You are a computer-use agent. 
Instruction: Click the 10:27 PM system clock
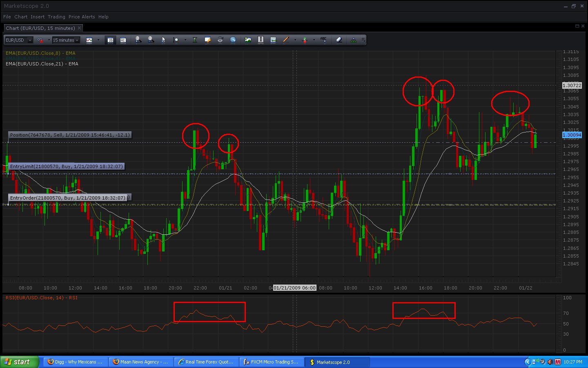573,362
